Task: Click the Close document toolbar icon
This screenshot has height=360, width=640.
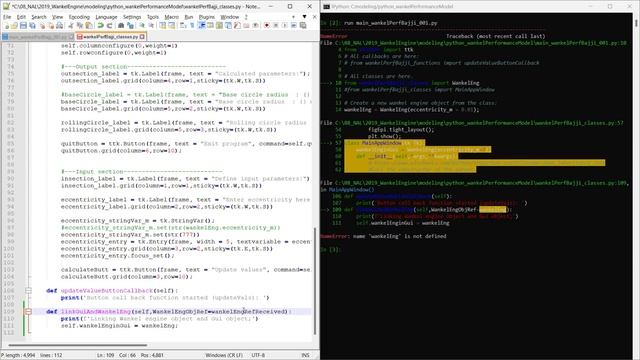Action: pyautogui.click(x=42, y=25)
